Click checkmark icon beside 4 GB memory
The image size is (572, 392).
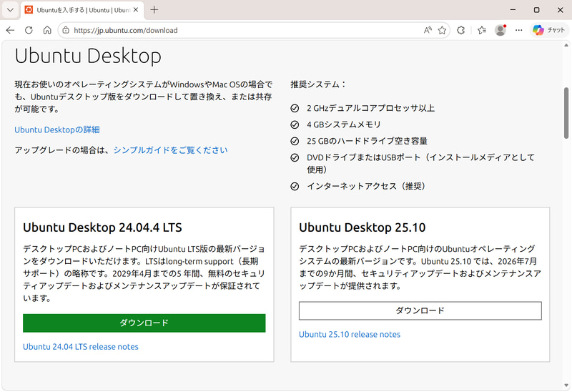[295, 125]
